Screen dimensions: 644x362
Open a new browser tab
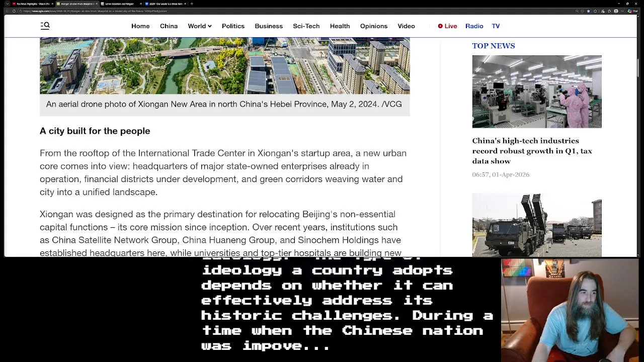pos(192,4)
